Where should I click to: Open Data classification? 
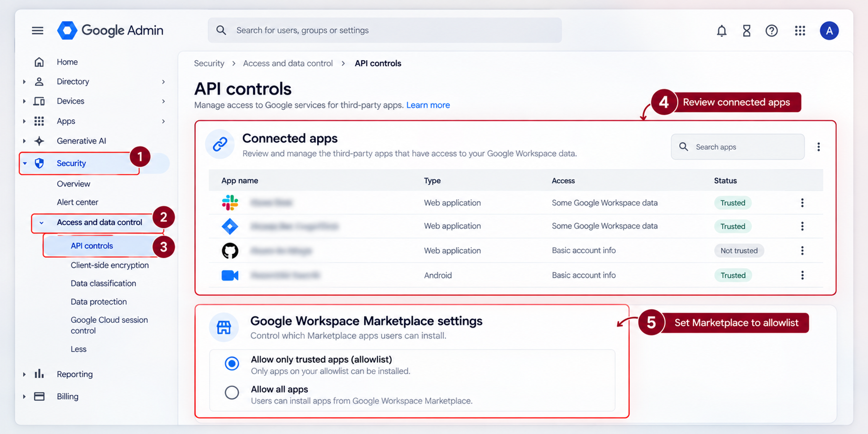click(x=103, y=283)
